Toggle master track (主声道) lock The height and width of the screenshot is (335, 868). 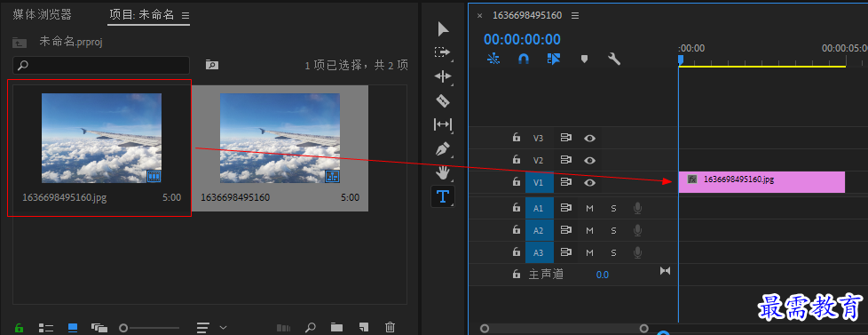(517, 274)
